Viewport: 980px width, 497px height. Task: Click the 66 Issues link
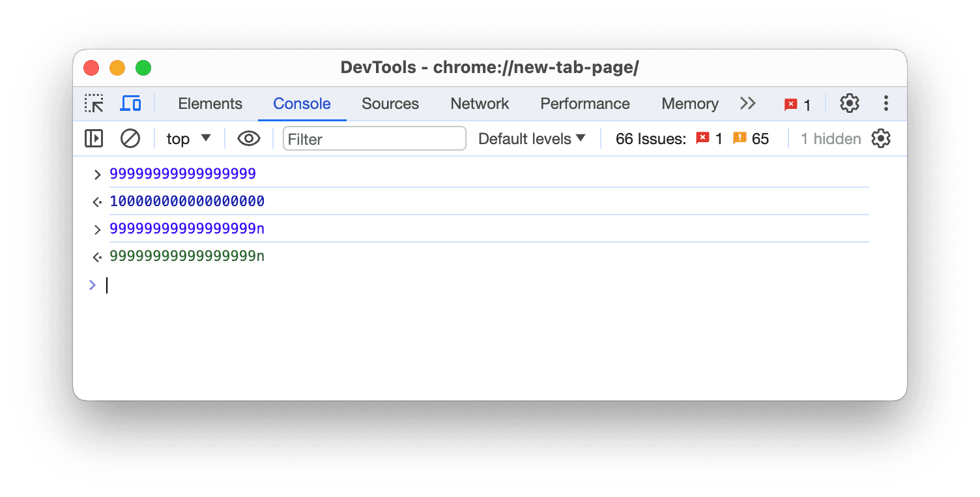650,139
